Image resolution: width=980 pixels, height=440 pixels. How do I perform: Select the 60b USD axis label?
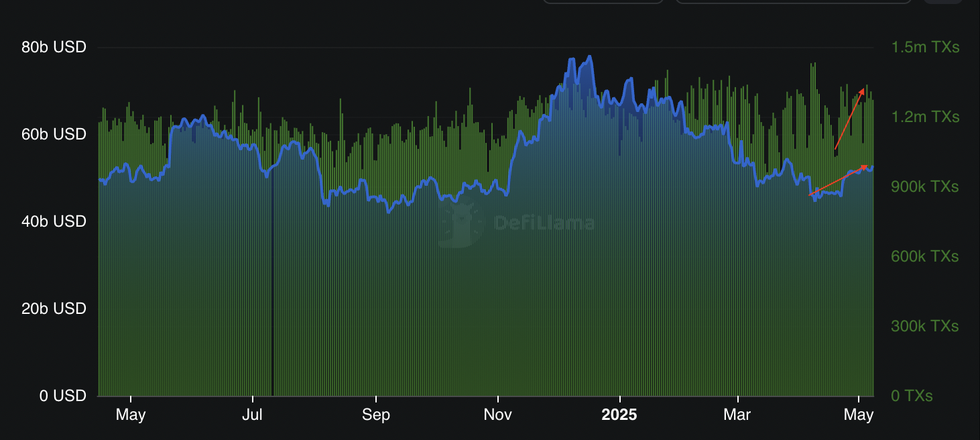54,134
